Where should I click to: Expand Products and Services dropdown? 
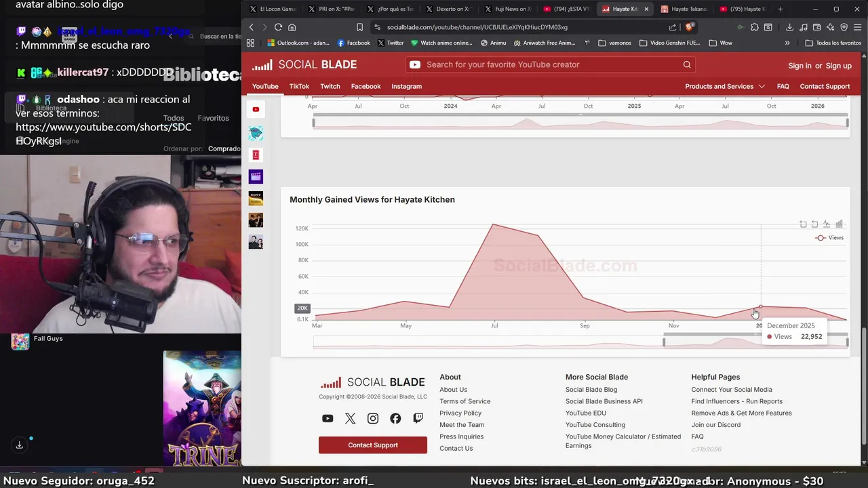pos(725,86)
